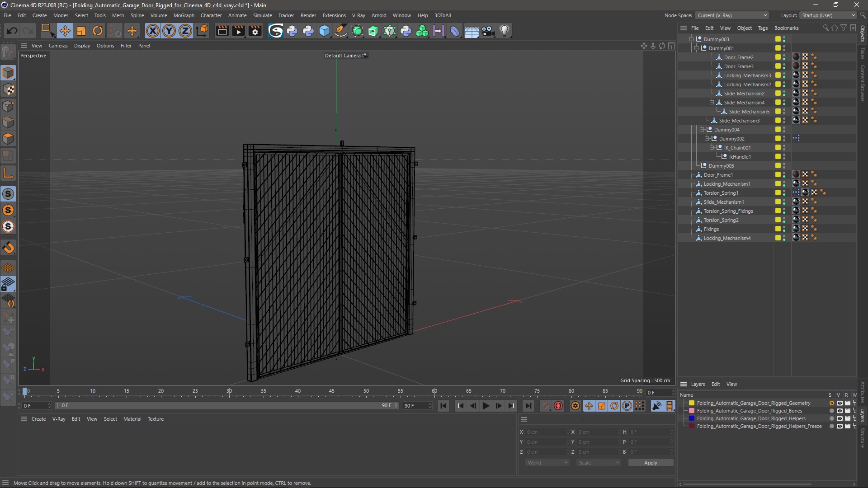Enable Texture mode in left palette

point(8,89)
